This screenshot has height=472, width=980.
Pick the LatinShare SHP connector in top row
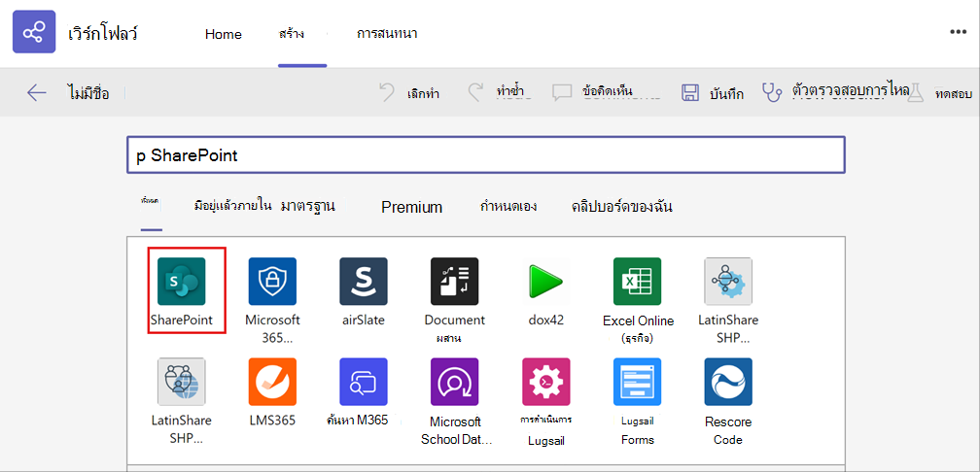click(729, 282)
